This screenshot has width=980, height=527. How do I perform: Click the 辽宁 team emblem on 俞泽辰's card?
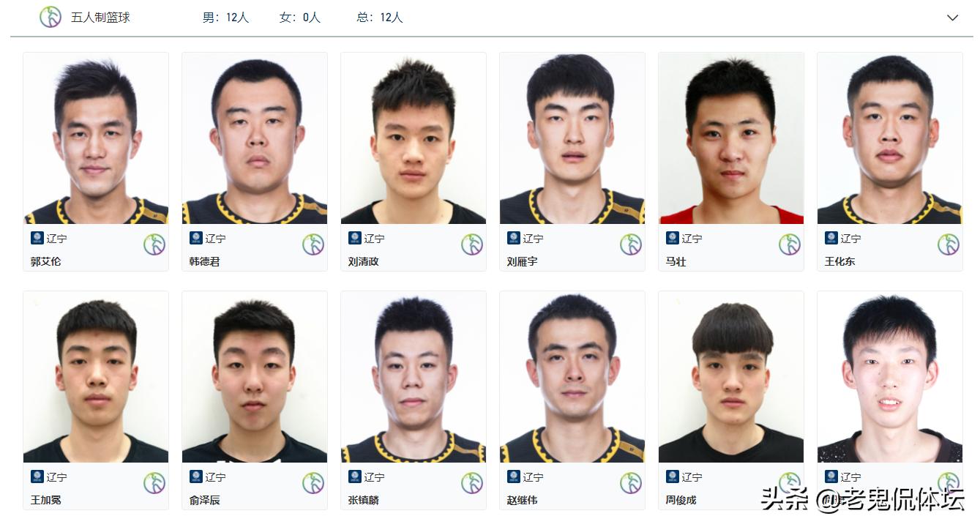click(195, 476)
